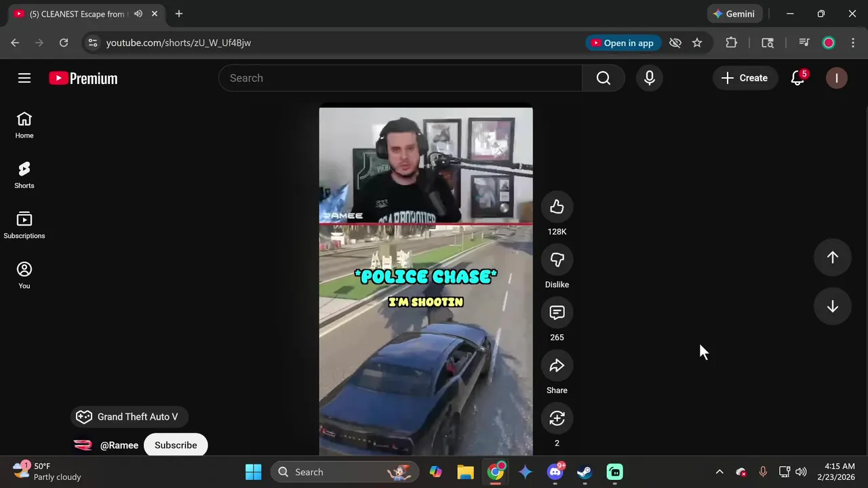Open Home in the sidebar
The image size is (868, 488).
coord(24,126)
